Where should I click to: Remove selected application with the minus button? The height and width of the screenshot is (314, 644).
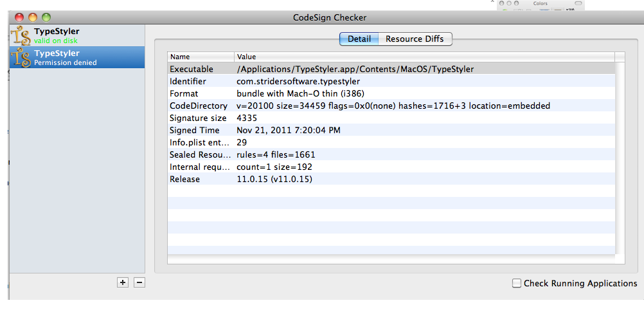pos(139,282)
